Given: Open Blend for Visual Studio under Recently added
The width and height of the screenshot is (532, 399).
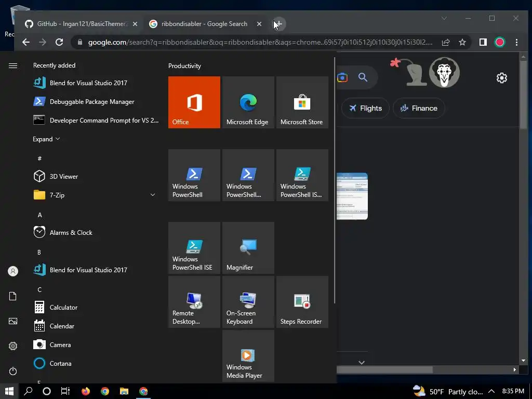Looking at the screenshot, I should tap(95, 83).
